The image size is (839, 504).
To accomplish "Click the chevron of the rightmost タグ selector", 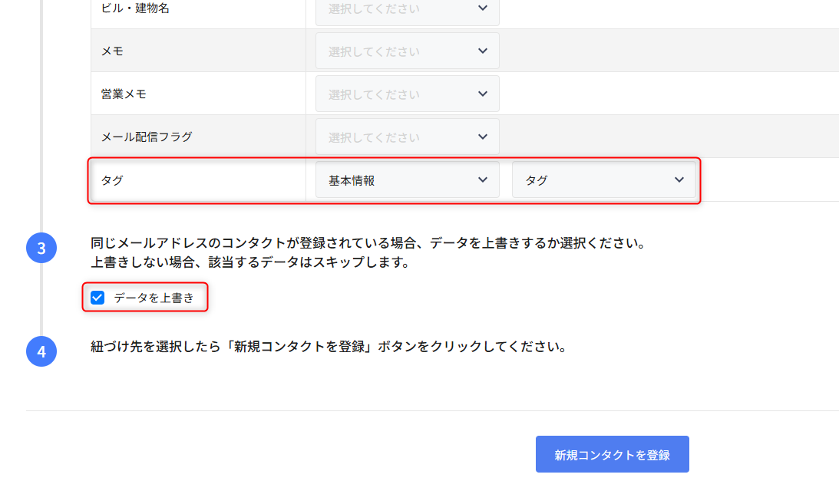I will tap(679, 180).
